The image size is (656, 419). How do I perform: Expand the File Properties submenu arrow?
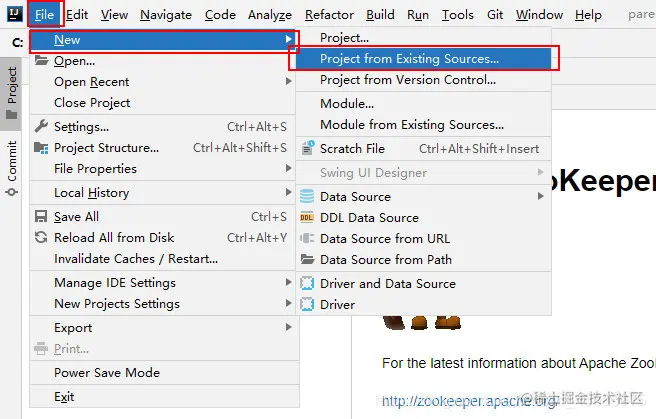click(288, 168)
